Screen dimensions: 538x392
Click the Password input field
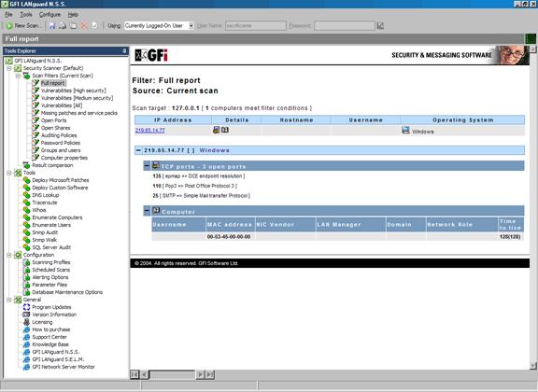[x=345, y=26]
